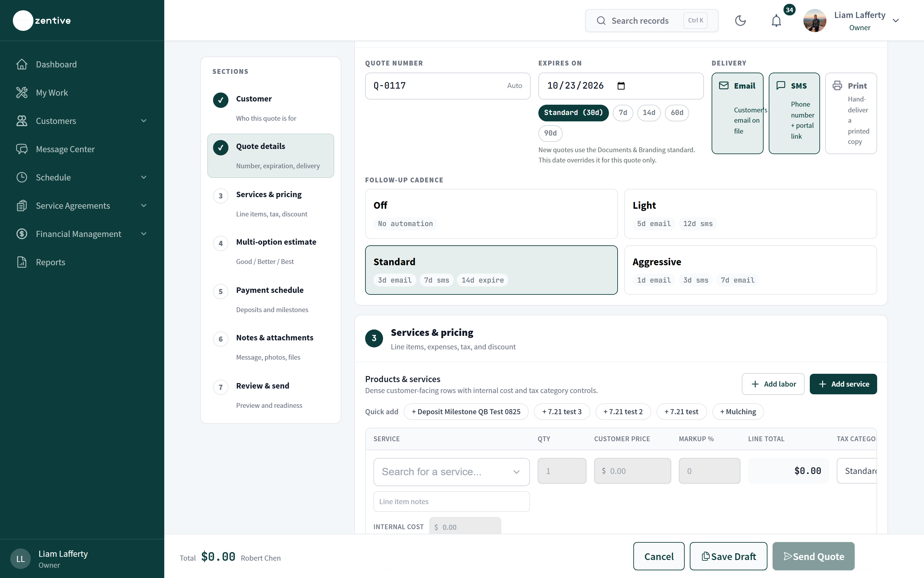924x578 pixels.
Task: Open Dashboard via home icon
Action: tap(22, 64)
